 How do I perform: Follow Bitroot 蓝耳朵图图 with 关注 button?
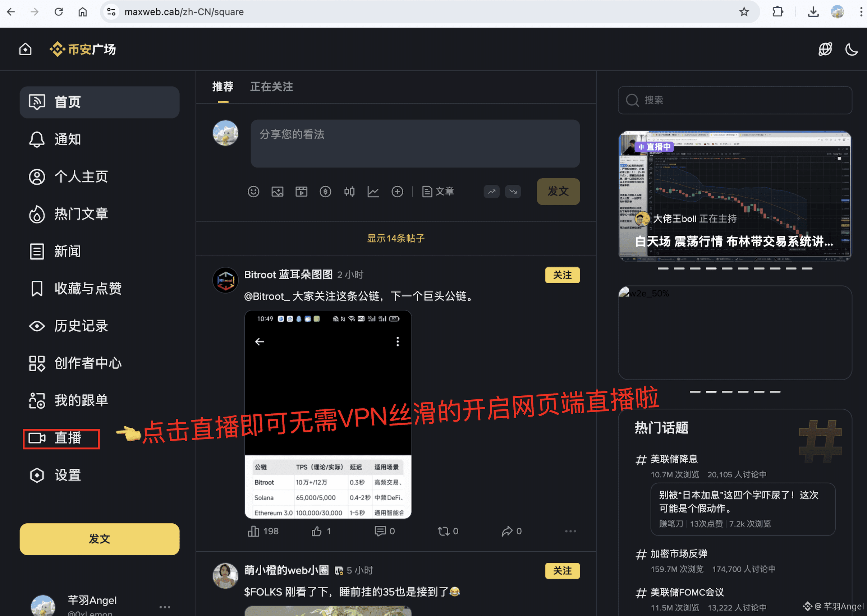click(562, 275)
